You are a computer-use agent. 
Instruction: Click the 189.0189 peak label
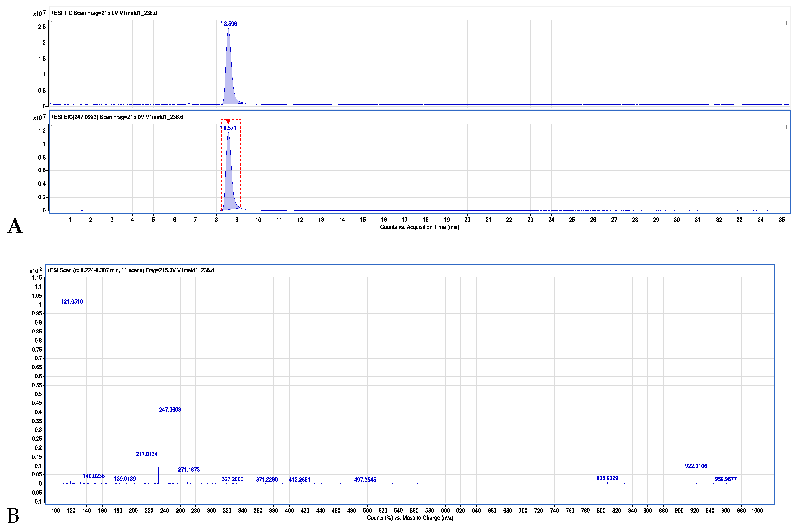(125, 479)
